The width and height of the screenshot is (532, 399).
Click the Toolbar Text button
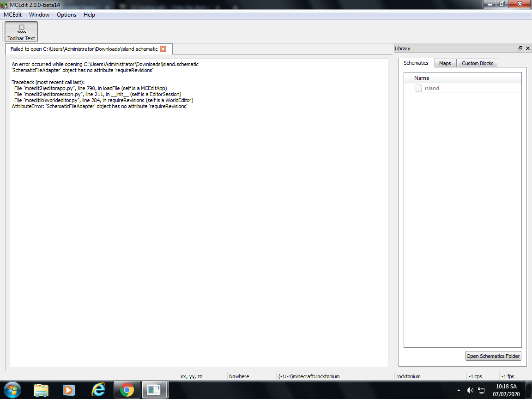pyautogui.click(x=21, y=31)
